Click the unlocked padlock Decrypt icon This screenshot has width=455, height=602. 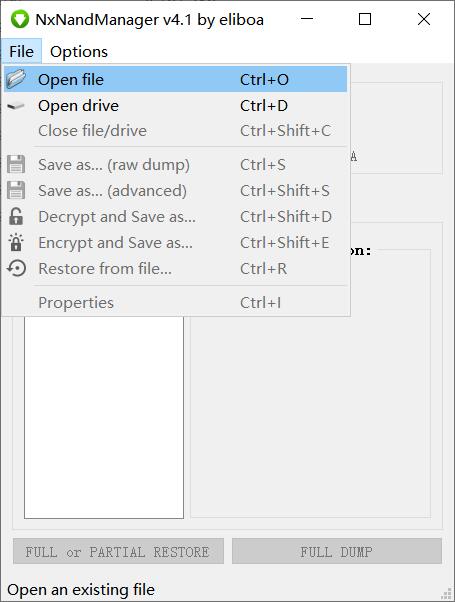click(16, 216)
